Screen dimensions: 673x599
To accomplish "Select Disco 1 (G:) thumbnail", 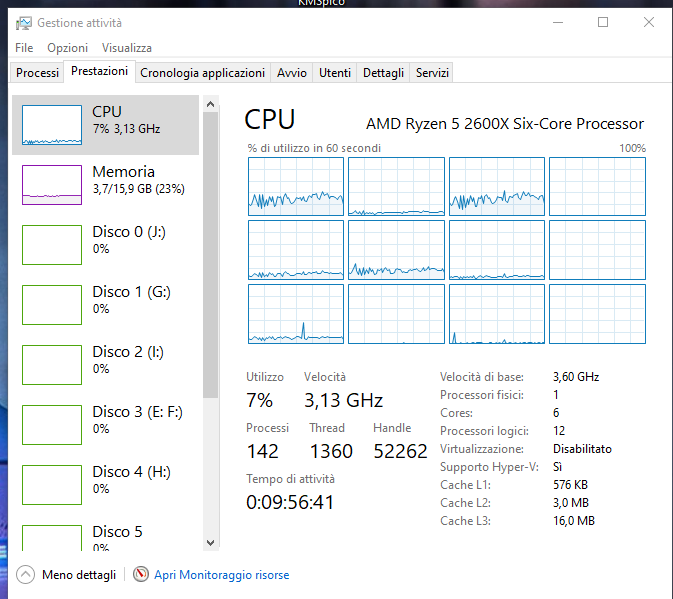I will coord(52,305).
